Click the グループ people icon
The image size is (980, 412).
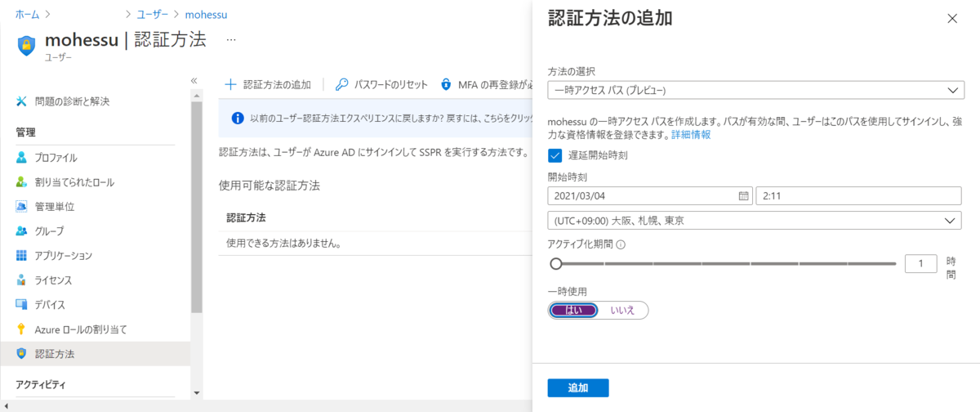click(x=22, y=231)
